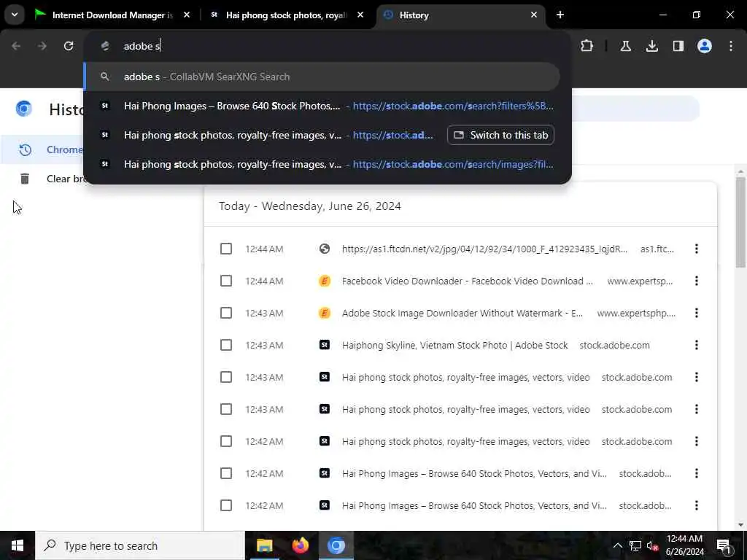Select 'Hai Phong Images – Browse 640' suggestion
The height and width of the screenshot is (560, 747).
point(322,106)
